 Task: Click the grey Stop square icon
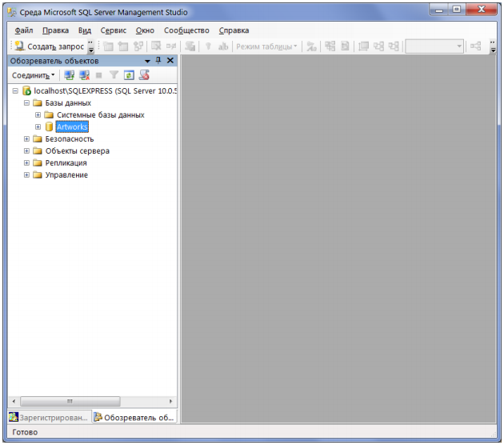pyautogui.click(x=98, y=75)
